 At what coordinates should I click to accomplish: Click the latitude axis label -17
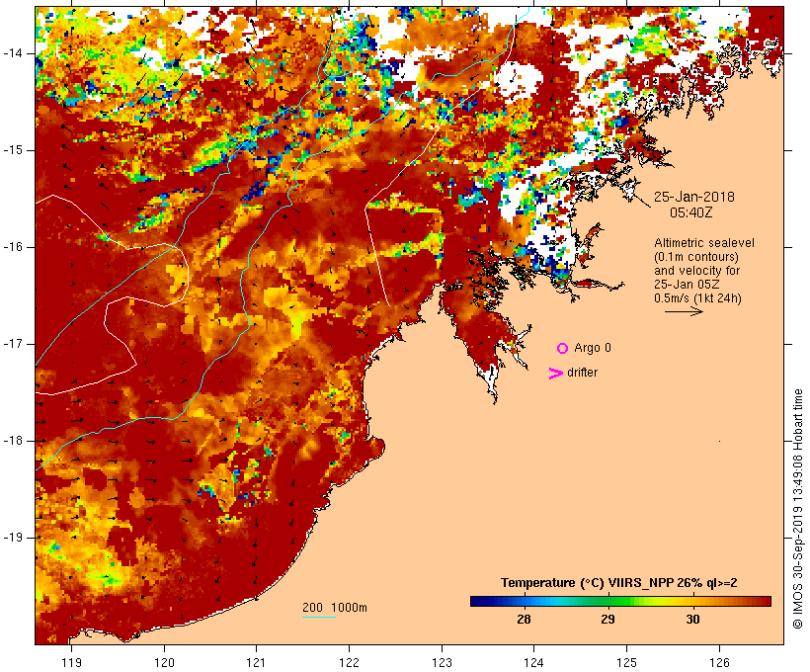point(13,344)
